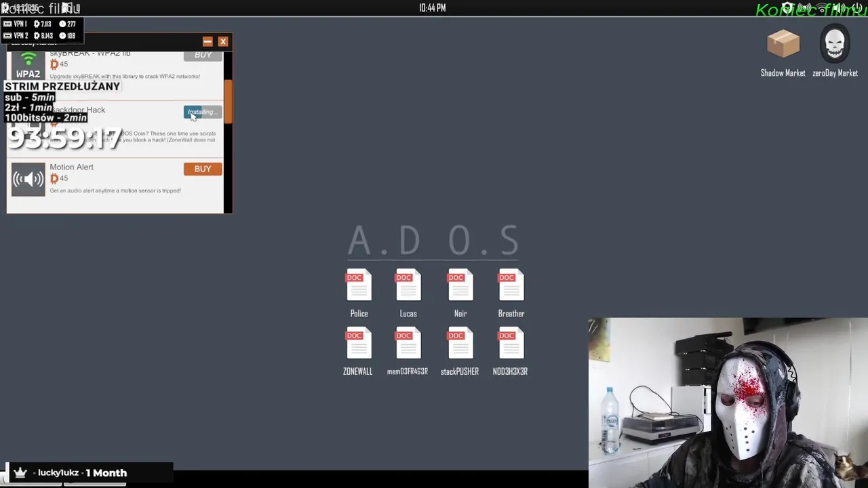Image resolution: width=868 pixels, height=488 pixels.
Task: Open the Breather document
Action: click(511, 285)
